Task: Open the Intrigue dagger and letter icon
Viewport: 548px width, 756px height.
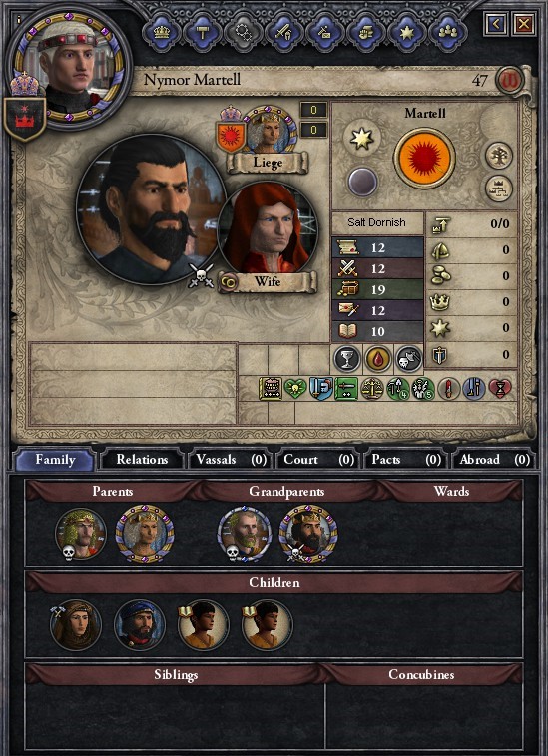Action: click(323, 32)
